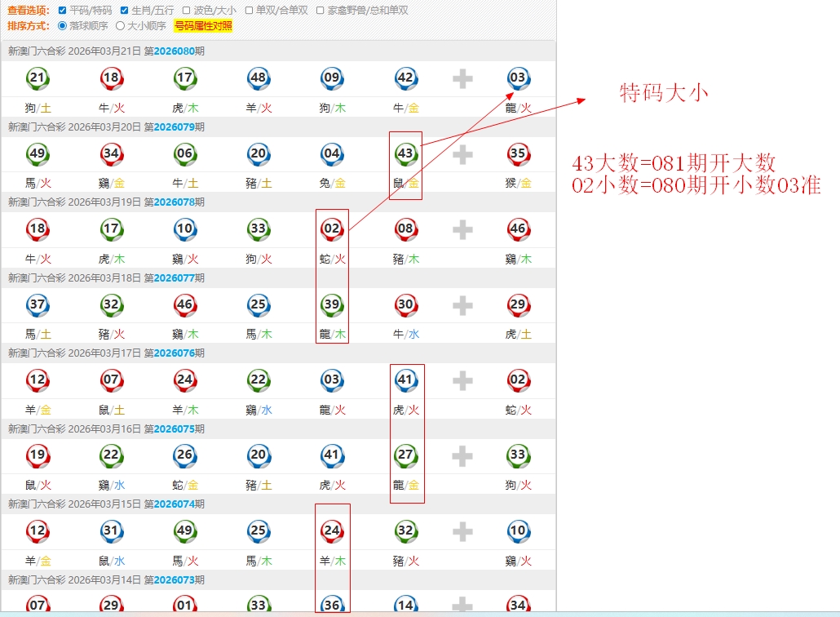The width and height of the screenshot is (840, 617).
Task: Click the special number ball 03 in period 2026080
Action: pos(518,78)
